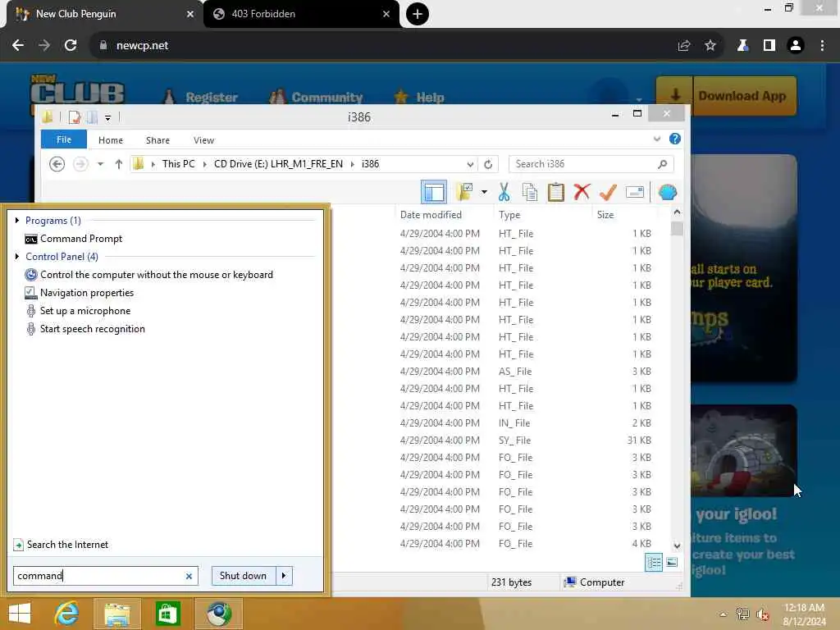Viewport: 840px width, 630px height.
Task: Click the Paste clipboard icon
Action: (555, 192)
